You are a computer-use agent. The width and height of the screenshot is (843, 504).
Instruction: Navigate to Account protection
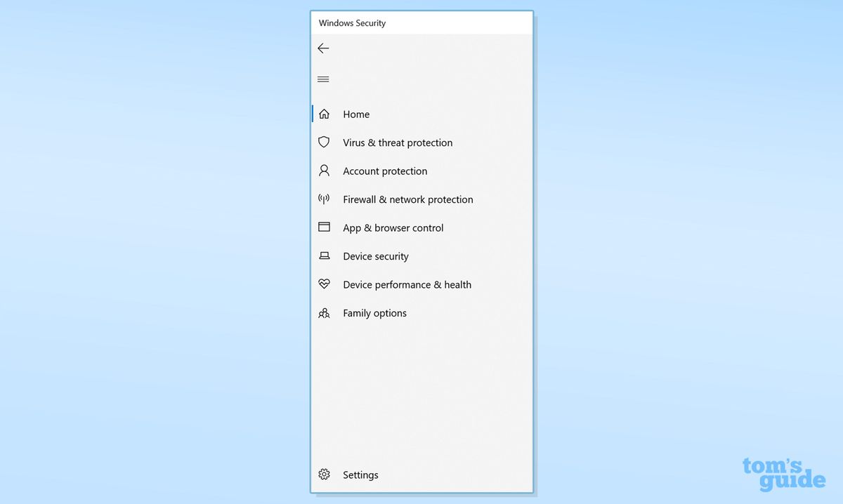click(384, 171)
